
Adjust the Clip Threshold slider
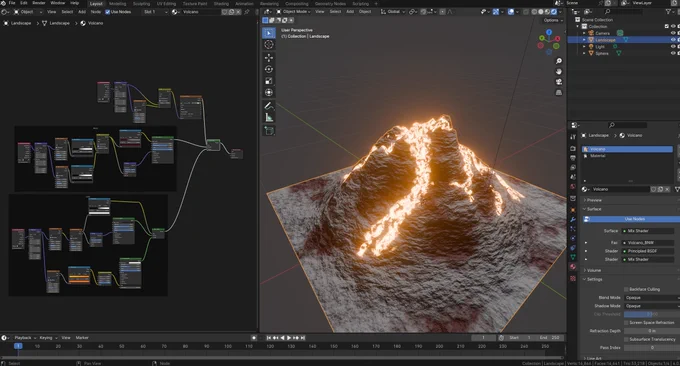(652, 314)
